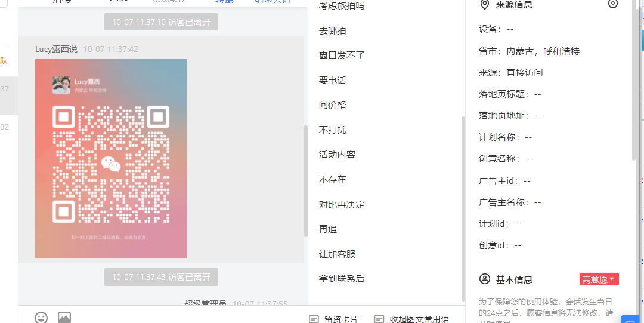Click the 广告主id info row
This screenshot has width=644, height=323.
tap(504, 180)
